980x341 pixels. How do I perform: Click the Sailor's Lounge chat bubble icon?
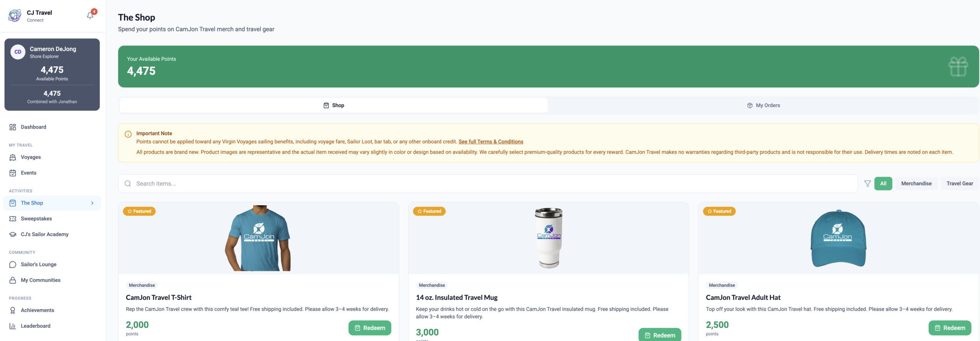[x=13, y=265]
